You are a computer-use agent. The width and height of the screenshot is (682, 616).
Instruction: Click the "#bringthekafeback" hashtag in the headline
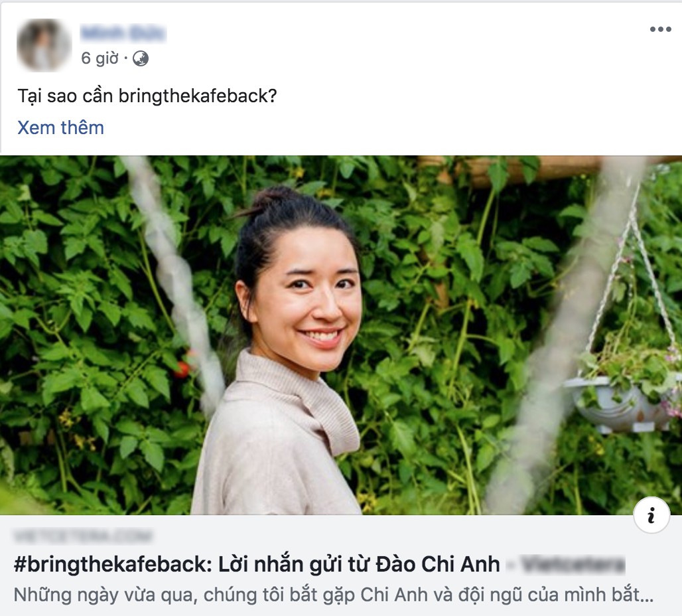[x=113, y=564]
